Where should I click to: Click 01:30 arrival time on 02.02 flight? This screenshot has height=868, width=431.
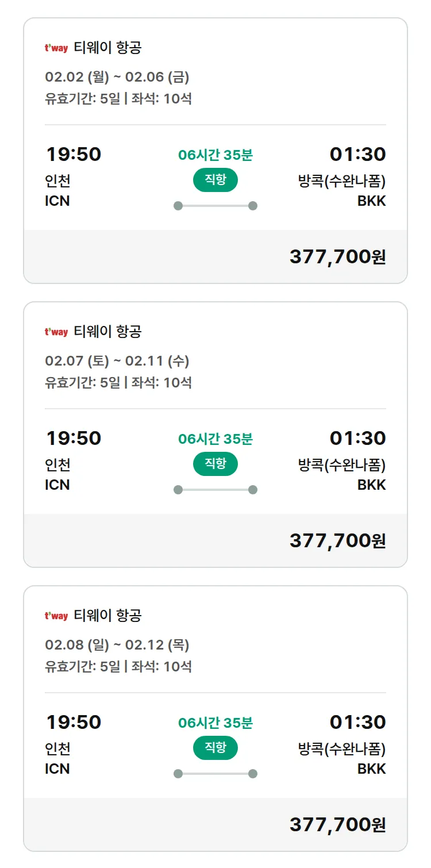pyautogui.click(x=357, y=154)
